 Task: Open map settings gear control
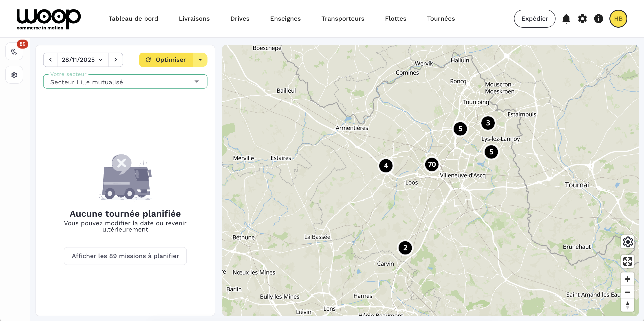click(x=628, y=242)
